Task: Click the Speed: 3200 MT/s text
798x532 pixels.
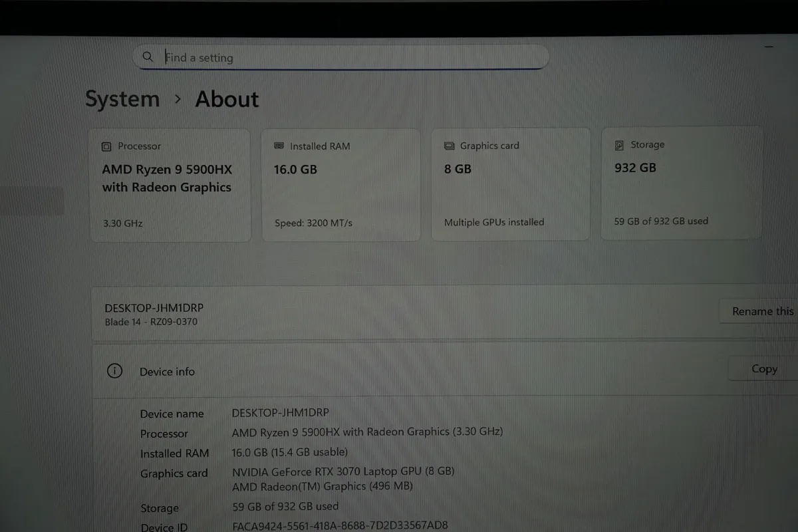Action: tap(313, 223)
